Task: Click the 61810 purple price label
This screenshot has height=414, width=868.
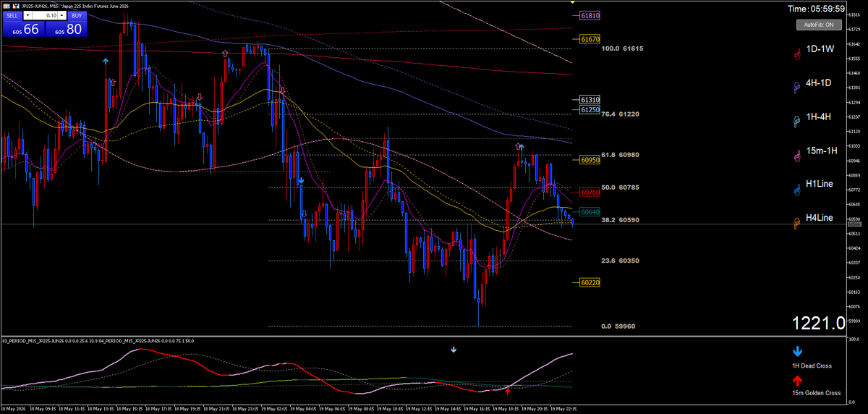Action: (591, 15)
